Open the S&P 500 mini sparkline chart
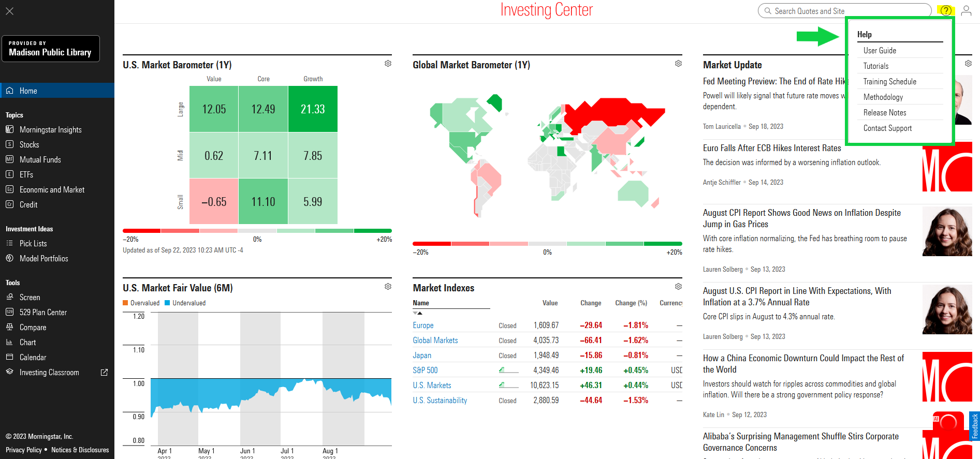 (508, 370)
